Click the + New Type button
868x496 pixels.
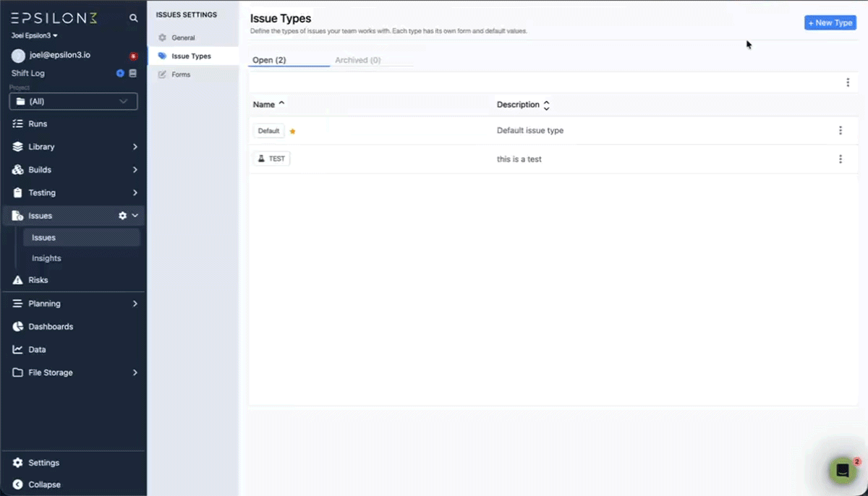(830, 22)
